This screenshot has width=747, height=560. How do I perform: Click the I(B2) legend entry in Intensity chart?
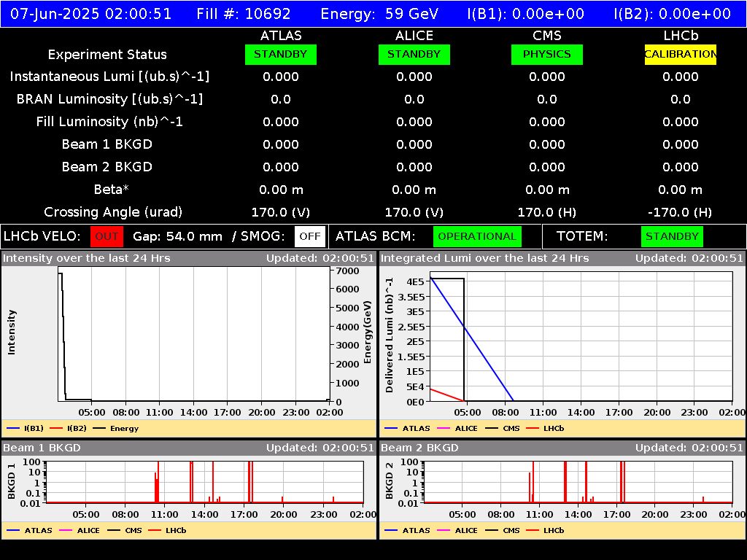(x=68, y=429)
